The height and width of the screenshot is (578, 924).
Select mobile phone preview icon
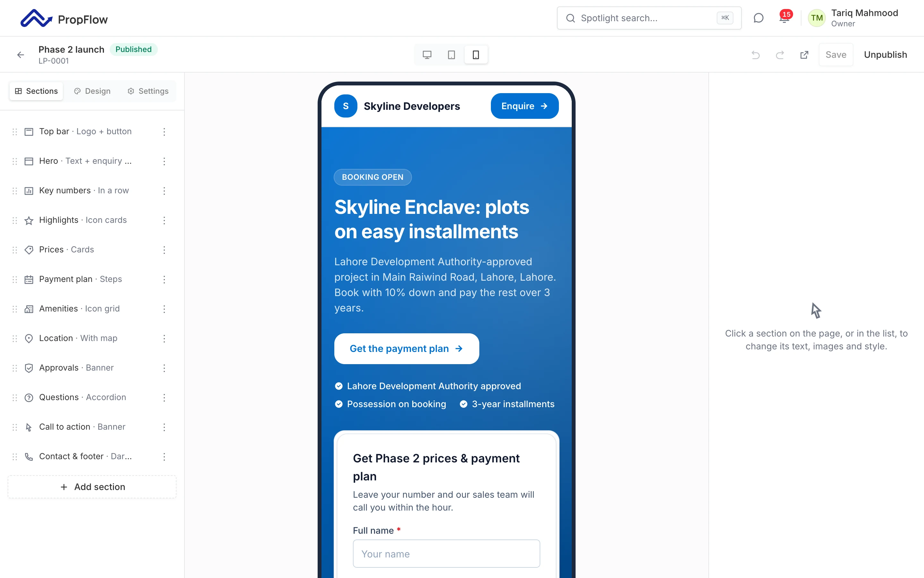pyautogui.click(x=476, y=55)
